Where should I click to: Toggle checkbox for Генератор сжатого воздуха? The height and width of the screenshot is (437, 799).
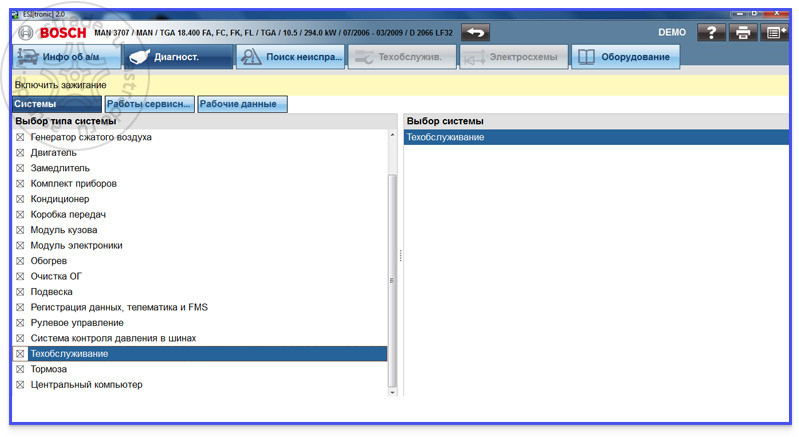point(20,137)
